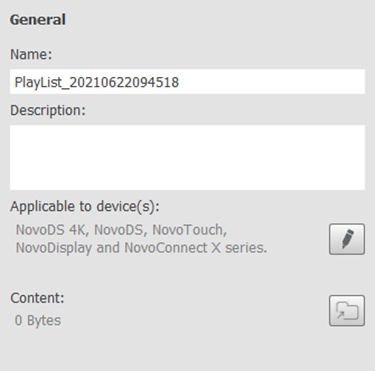Click the folder button beside Content size
The height and width of the screenshot is (371, 375).
coord(347,310)
